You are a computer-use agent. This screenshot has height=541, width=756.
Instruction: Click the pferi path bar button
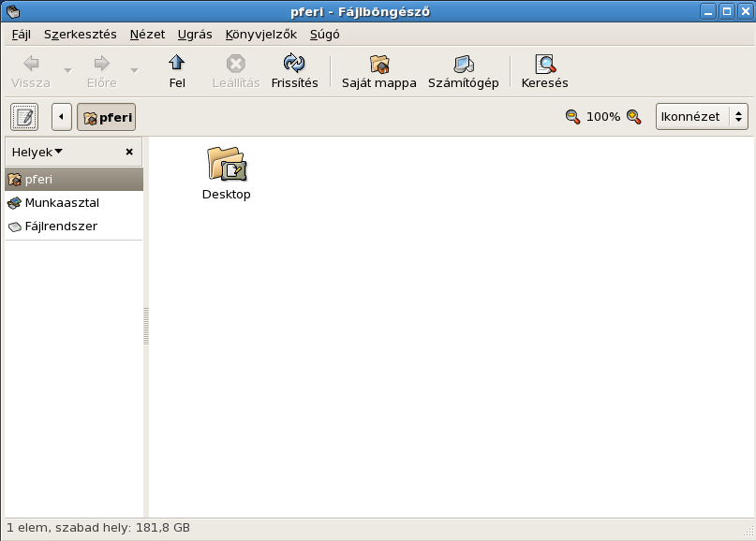[106, 118]
